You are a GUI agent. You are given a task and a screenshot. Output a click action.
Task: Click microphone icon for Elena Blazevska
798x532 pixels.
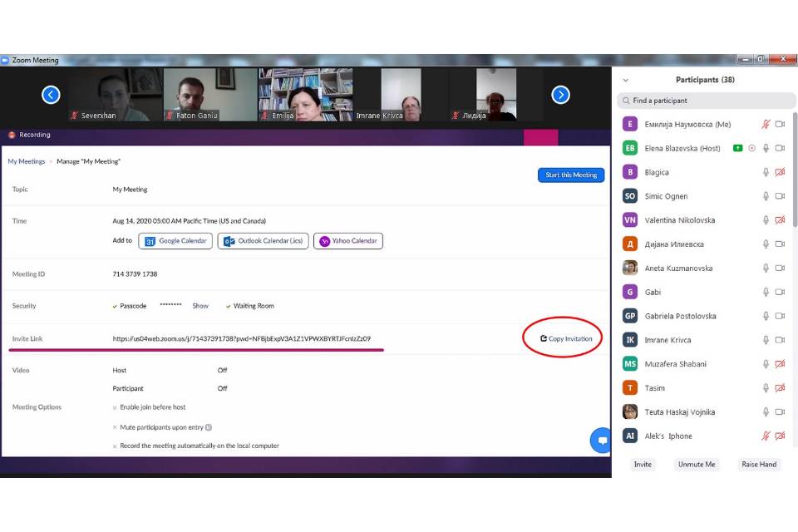pyautogui.click(x=766, y=148)
